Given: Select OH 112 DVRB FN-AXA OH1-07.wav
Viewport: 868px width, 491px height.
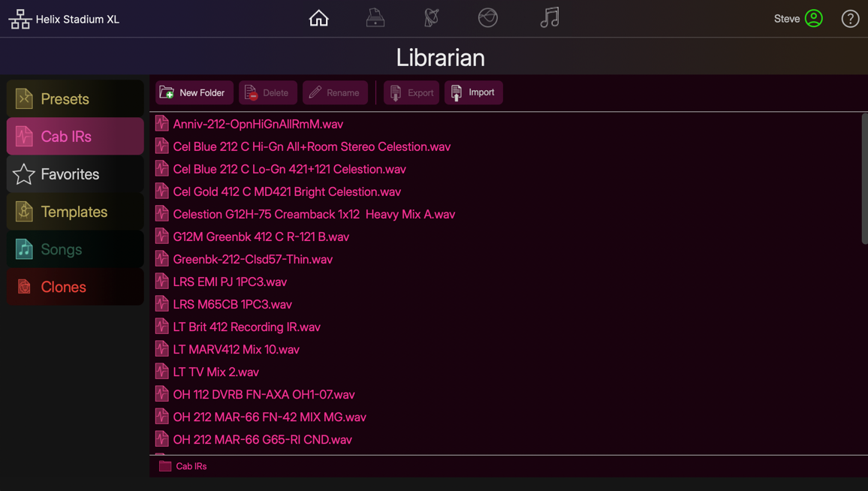Looking at the screenshot, I should point(264,395).
